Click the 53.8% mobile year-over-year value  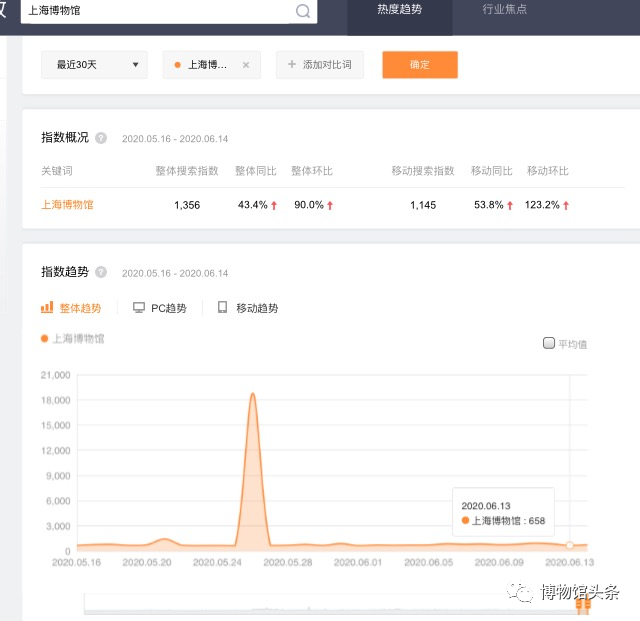click(489, 205)
